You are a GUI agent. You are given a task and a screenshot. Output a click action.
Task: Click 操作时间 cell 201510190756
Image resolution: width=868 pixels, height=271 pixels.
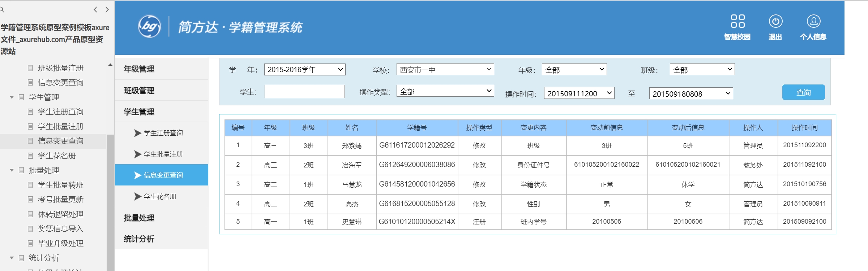804,184
